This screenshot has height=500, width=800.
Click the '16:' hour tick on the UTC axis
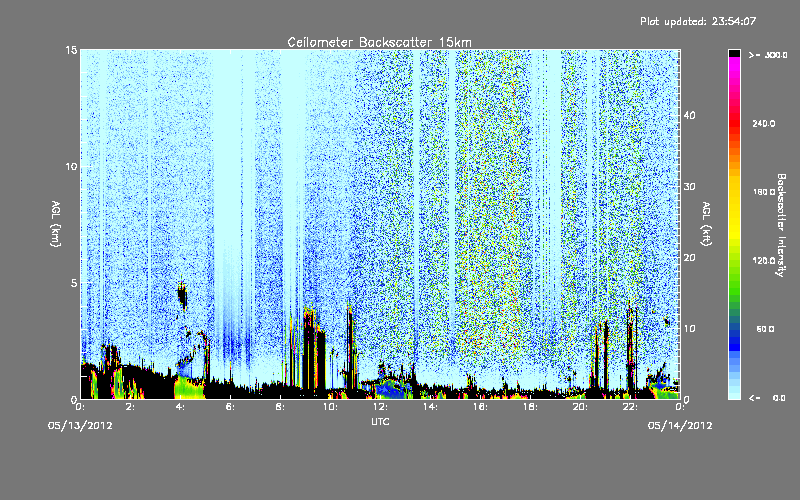coord(480,407)
